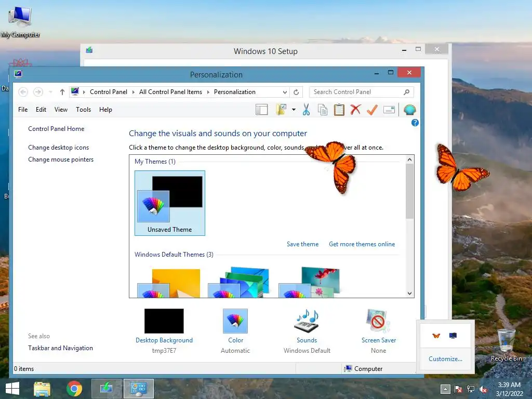Open the Help menu
This screenshot has width=532, height=399.
click(105, 110)
